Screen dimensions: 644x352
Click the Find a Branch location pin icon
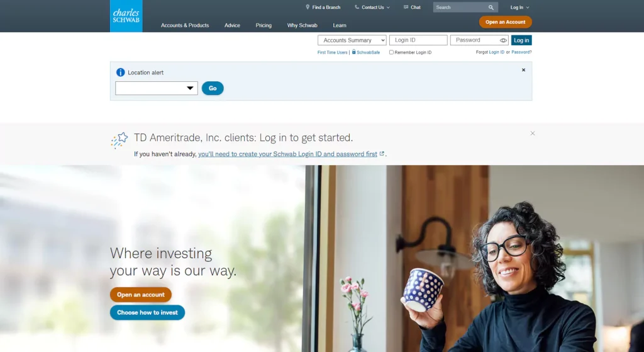click(x=308, y=7)
